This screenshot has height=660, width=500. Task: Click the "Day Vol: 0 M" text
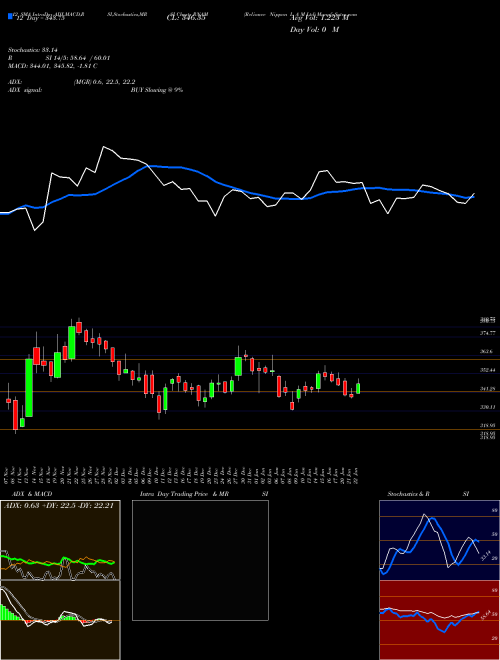click(314, 29)
